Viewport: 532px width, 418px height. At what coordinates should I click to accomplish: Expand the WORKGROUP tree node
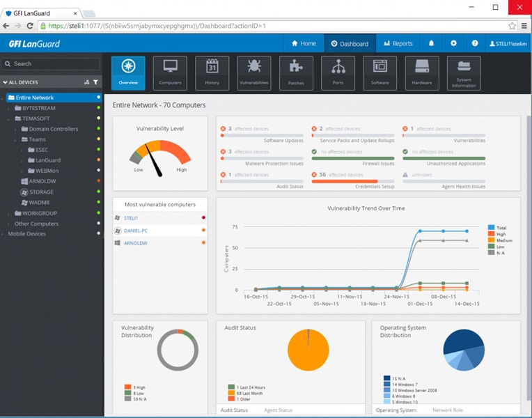click(x=9, y=214)
